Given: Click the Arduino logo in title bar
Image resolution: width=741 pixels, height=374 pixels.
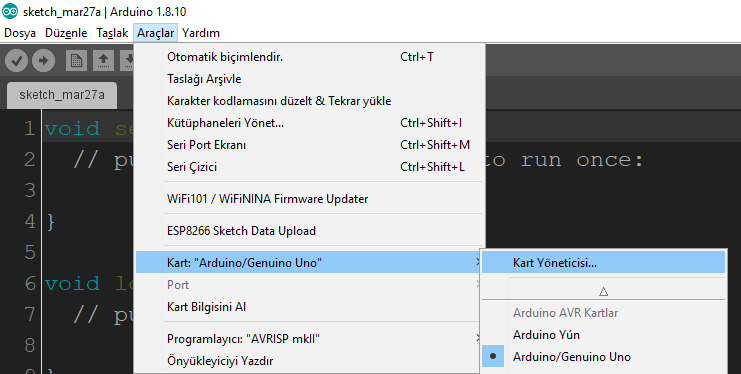Looking at the screenshot, I should coord(10,11).
